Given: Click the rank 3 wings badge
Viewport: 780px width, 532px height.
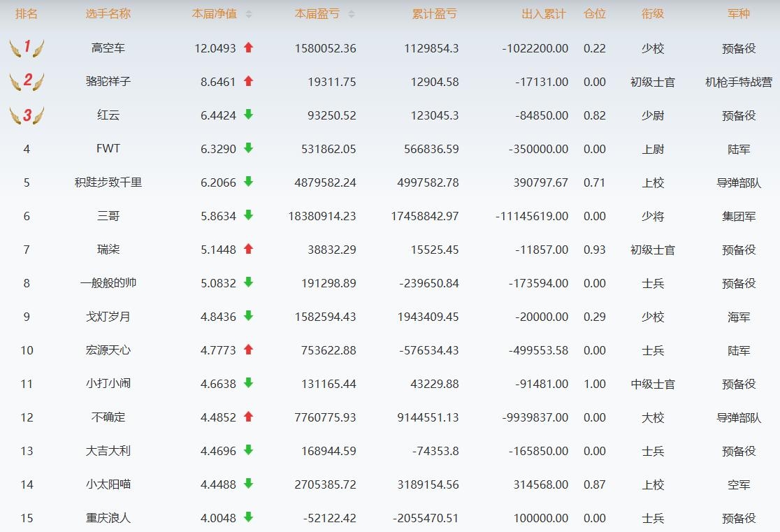Looking at the screenshot, I should pyautogui.click(x=27, y=115).
